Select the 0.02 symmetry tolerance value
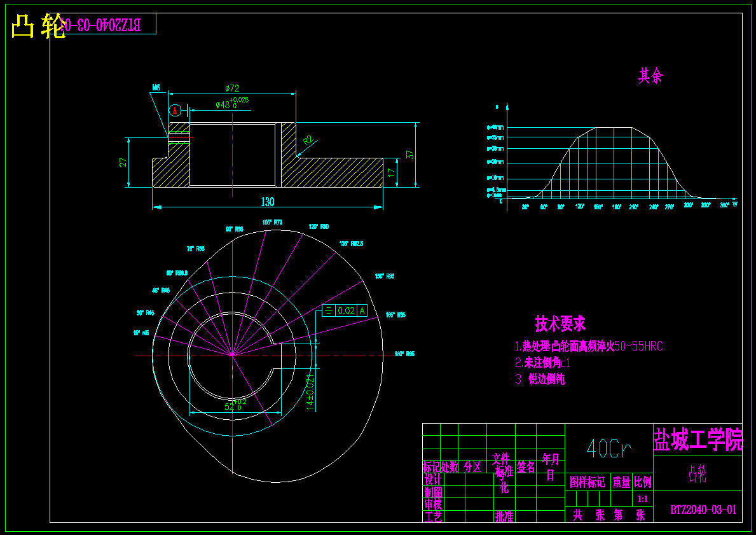Viewport: 756px width, 535px height. tap(346, 310)
